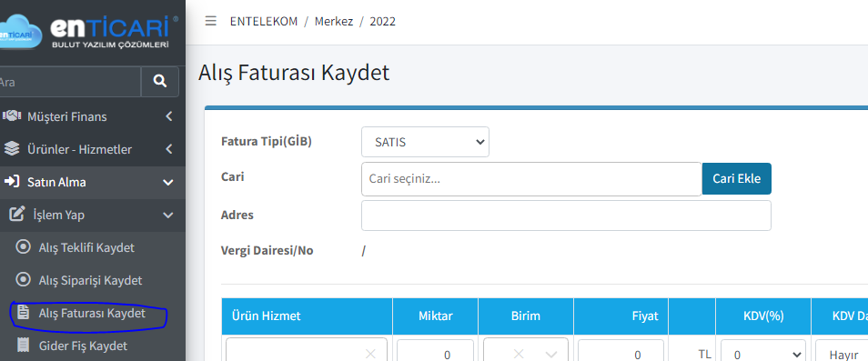Open the KDV(%) dropdown
The width and height of the screenshot is (868, 361).
coord(761,354)
